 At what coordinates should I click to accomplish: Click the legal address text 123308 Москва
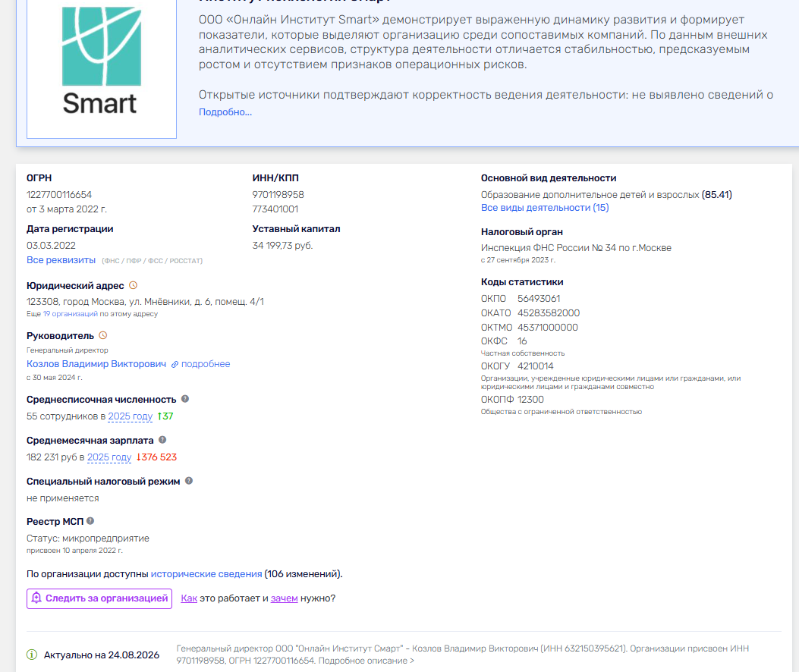(145, 302)
